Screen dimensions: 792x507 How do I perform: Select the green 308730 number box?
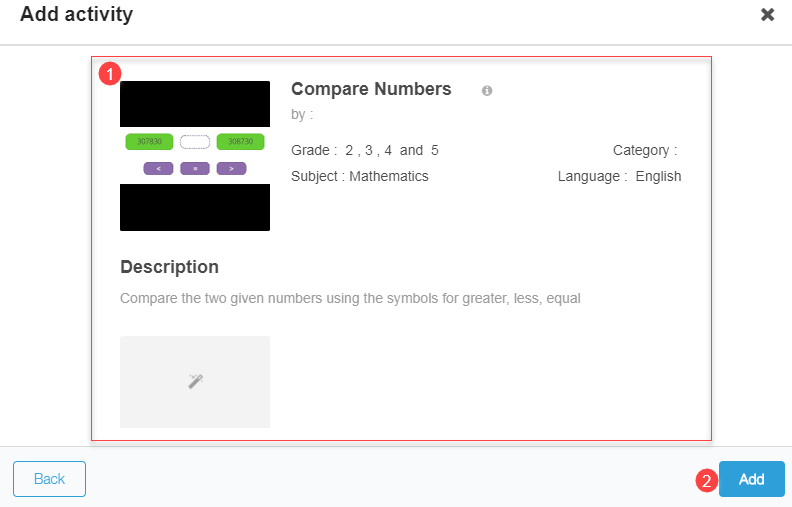[x=240, y=142]
